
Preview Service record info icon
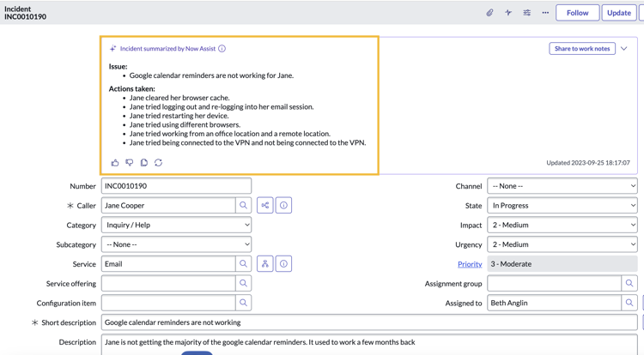click(284, 264)
